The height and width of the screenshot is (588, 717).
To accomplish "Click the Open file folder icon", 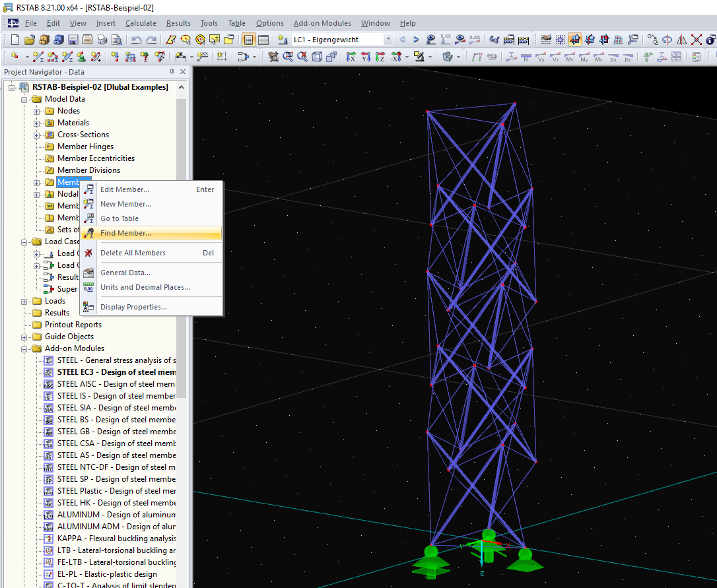I will click(x=30, y=40).
